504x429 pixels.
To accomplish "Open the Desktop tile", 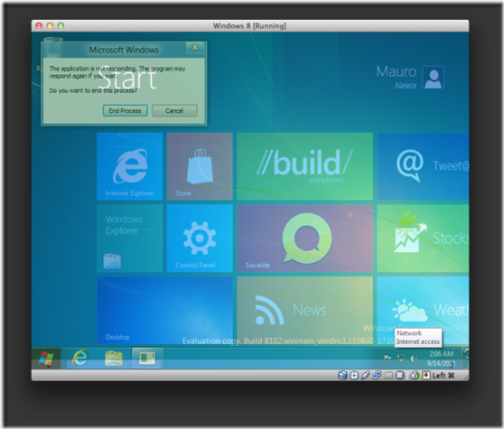I will pyautogui.click(x=164, y=310).
